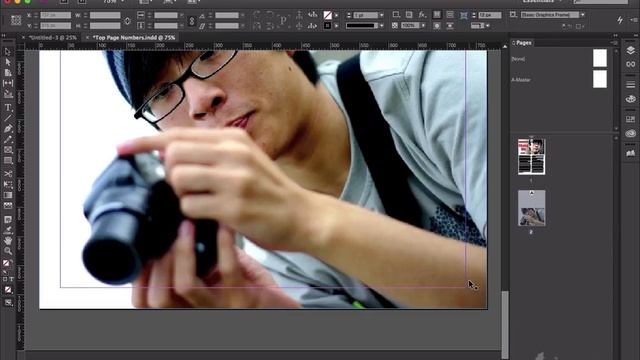The height and width of the screenshot is (360, 640).
Task: Toggle formatting affects container or text
Action: click(8, 280)
